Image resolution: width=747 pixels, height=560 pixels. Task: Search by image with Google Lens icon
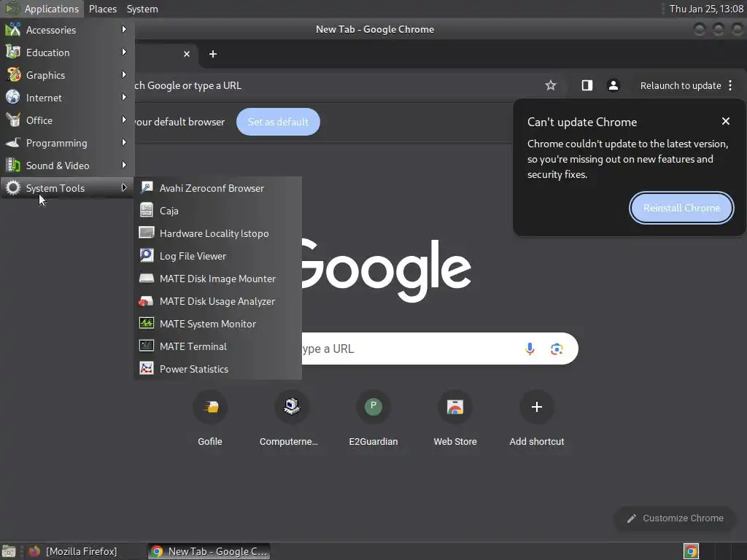point(557,349)
